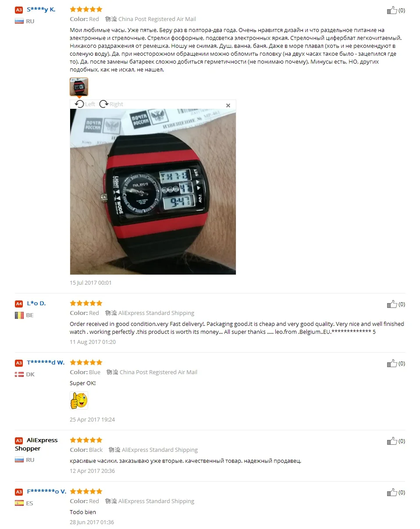
Task: Click thumbs-up icon on S****y K. review
Action: pos(392,10)
